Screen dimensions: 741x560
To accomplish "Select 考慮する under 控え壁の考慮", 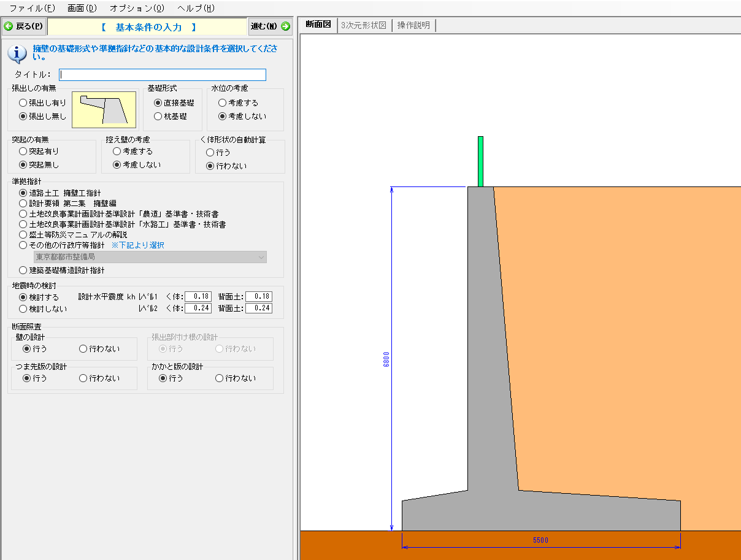I will tap(132, 151).
